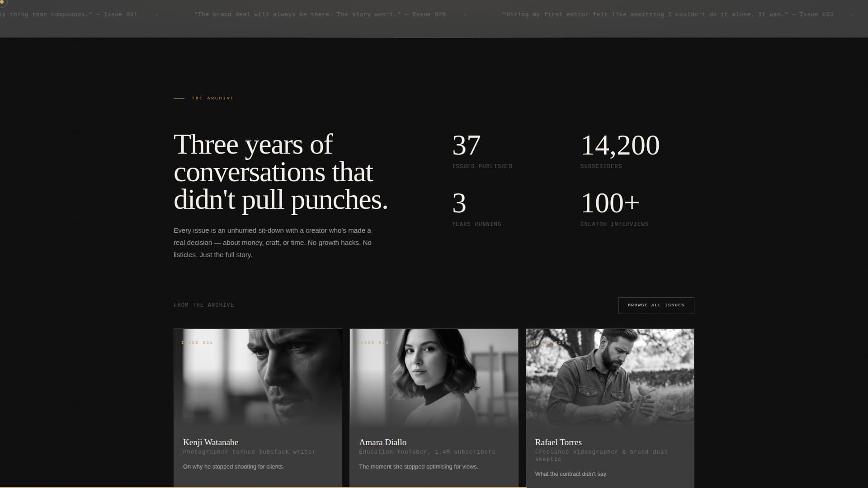Click the "Three years of conversations" headline
This screenshot has height=488, width=868.
click(281, 172)
